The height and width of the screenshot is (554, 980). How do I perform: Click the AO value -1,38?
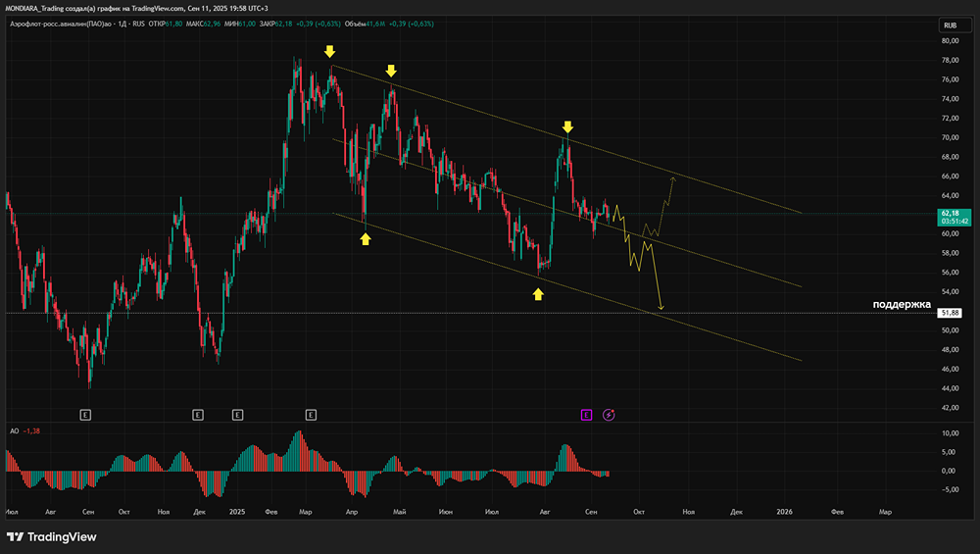[x=31, y=430]
